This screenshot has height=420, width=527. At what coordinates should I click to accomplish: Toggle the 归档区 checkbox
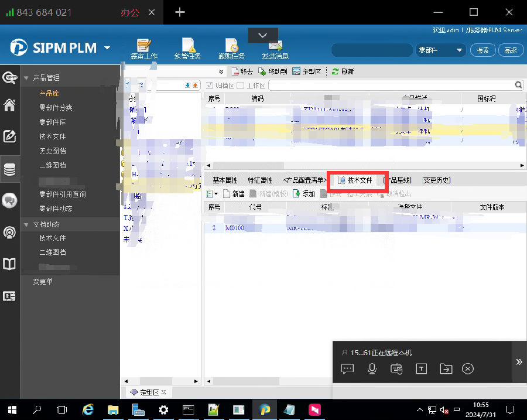click(210, 86)
